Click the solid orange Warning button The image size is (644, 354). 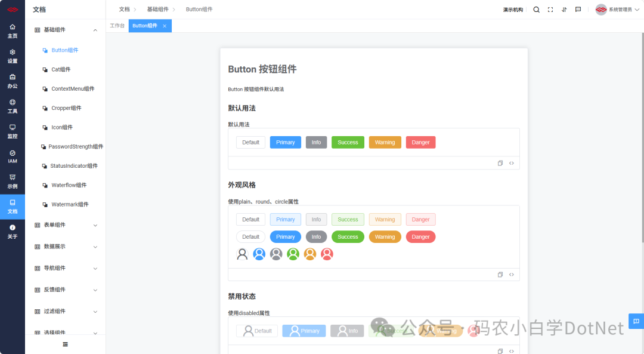[x=385, y=142]
